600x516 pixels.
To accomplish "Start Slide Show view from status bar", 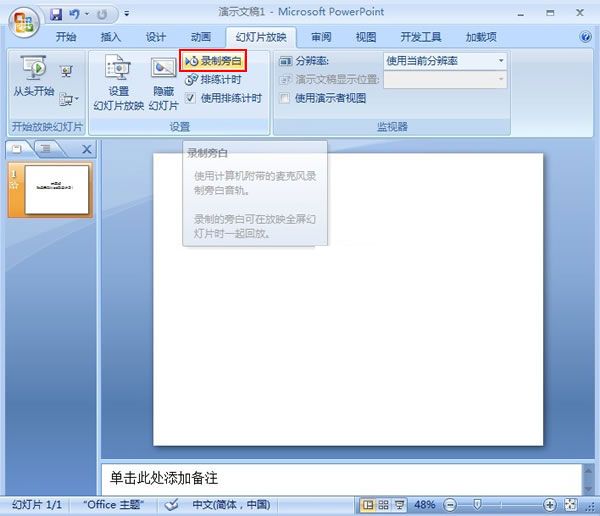I will (399, 505).
